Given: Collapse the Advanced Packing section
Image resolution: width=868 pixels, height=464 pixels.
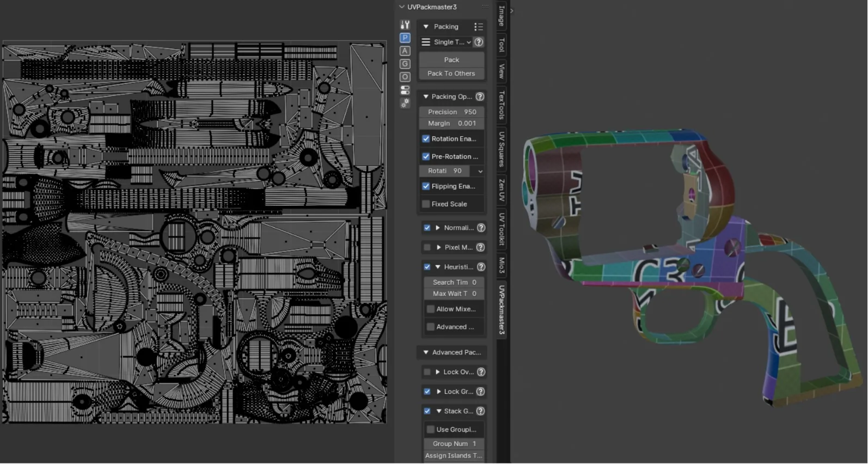Looking at the screenshot, I should (x=426, y=352).
